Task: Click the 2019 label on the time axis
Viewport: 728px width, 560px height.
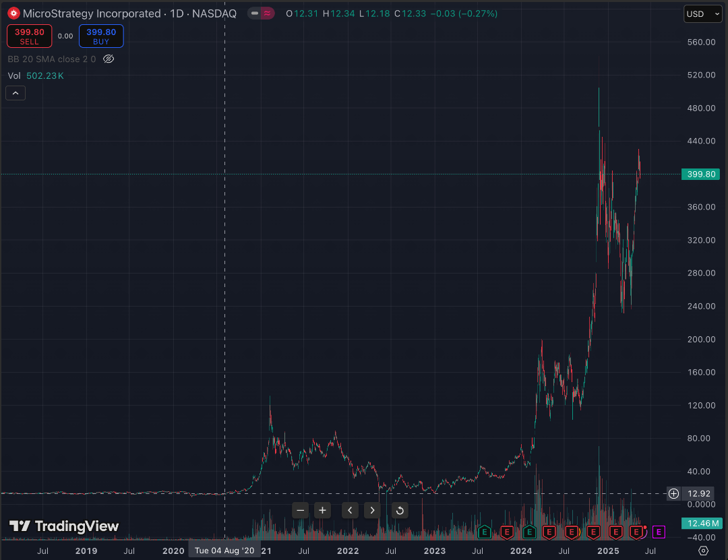Action: [x=86, y=551]
